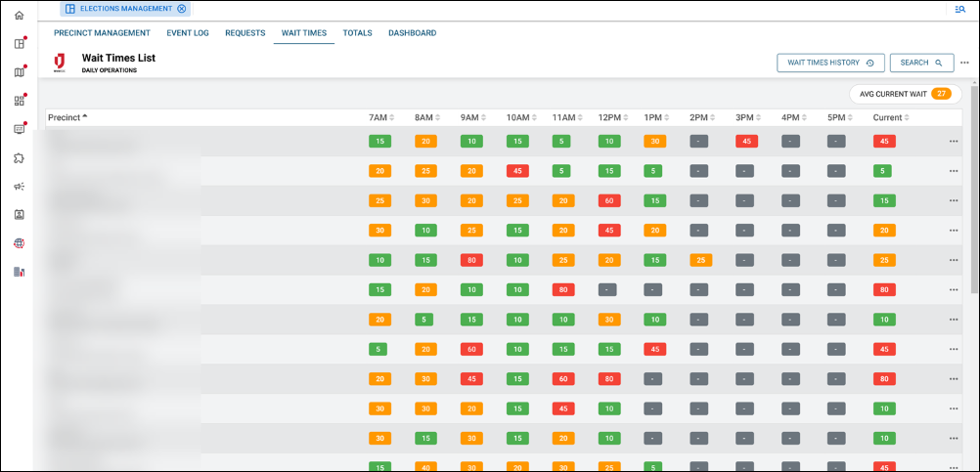Sort by the Precinct column header
This screenshot has width=980, height=472.
click(x=67, y=117)
